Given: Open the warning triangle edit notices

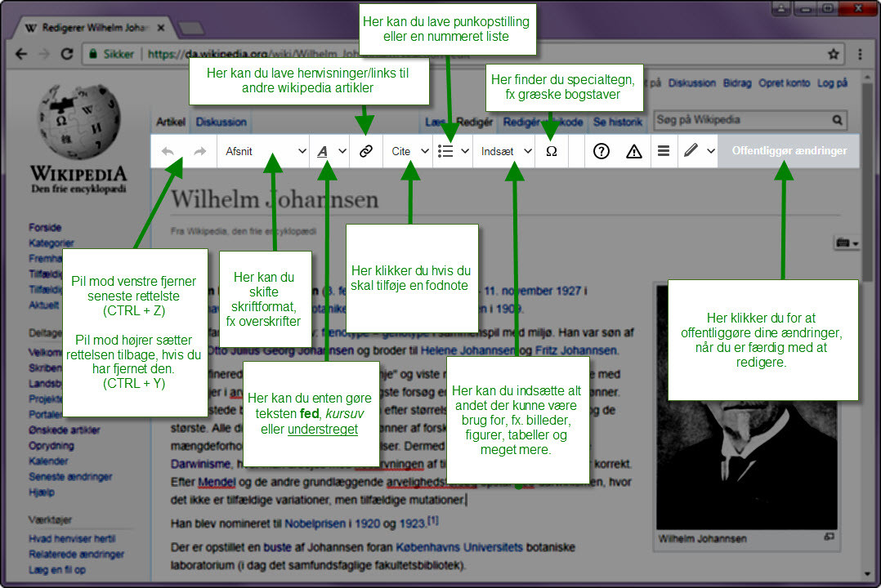Looking at the screenshot, I should 634,151.
